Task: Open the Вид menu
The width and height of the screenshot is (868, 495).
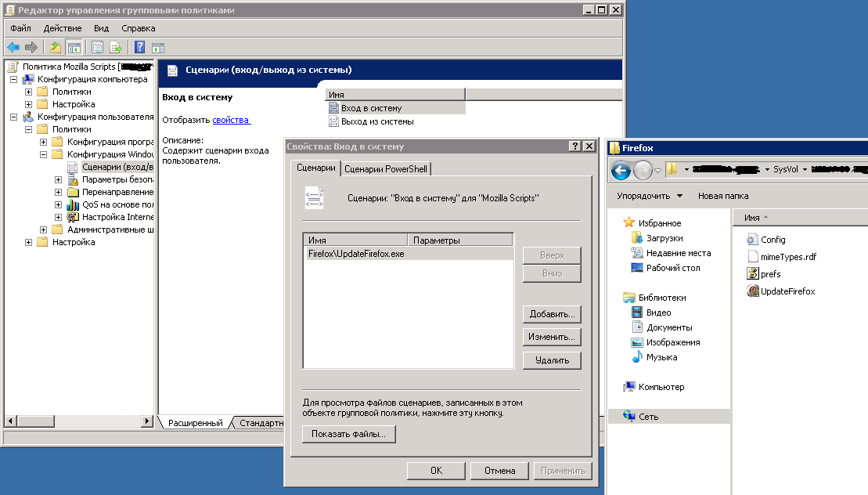Action: click(101, 28)
